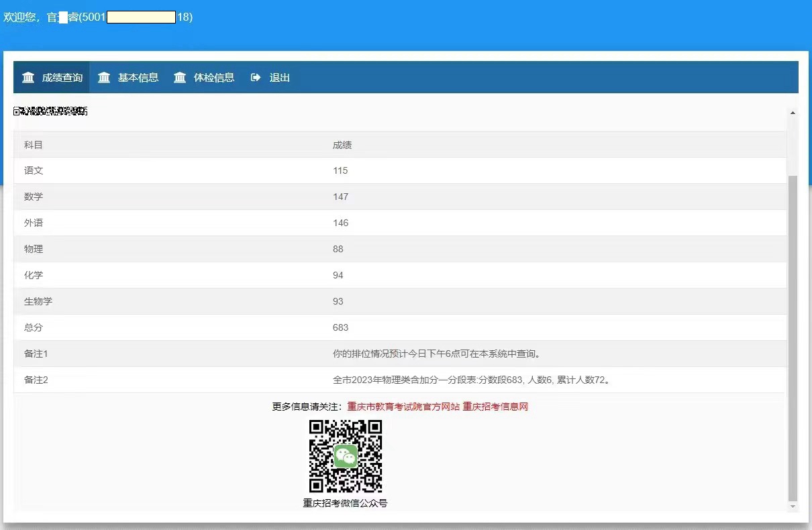Screen dimensions: 812x530
Task: Click the 备注1 label
Action: click(x=36, y=354)
